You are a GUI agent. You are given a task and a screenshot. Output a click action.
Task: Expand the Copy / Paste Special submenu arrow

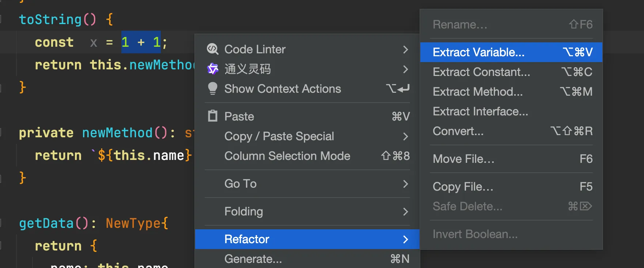pyautogui.click(x=405, y=136)
